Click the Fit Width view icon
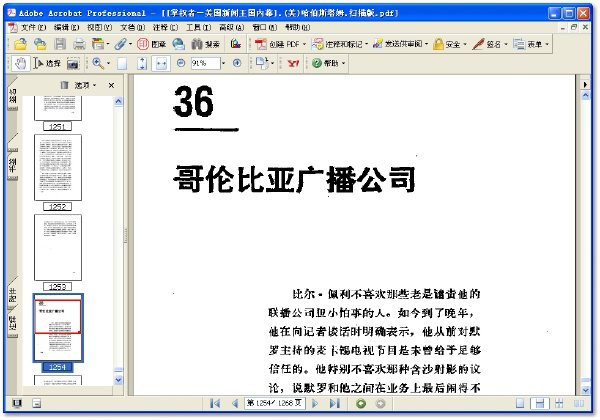This screenshot has height=420, width=600. pos(161,63)
